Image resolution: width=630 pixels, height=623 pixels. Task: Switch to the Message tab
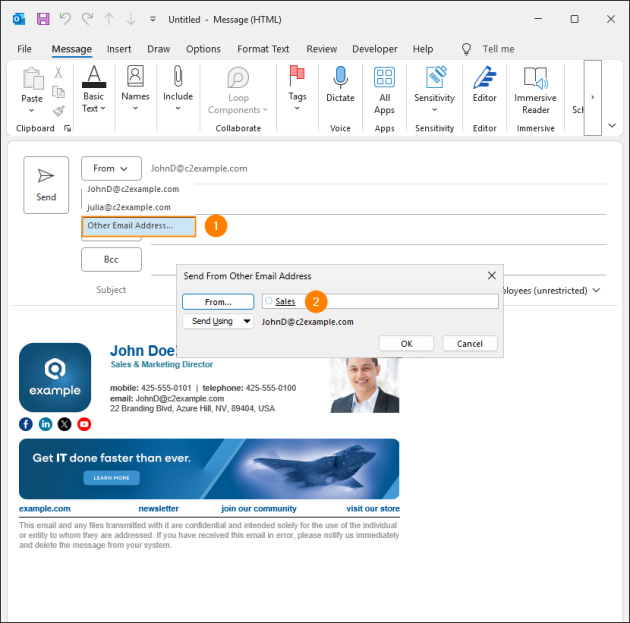[72, 49]
